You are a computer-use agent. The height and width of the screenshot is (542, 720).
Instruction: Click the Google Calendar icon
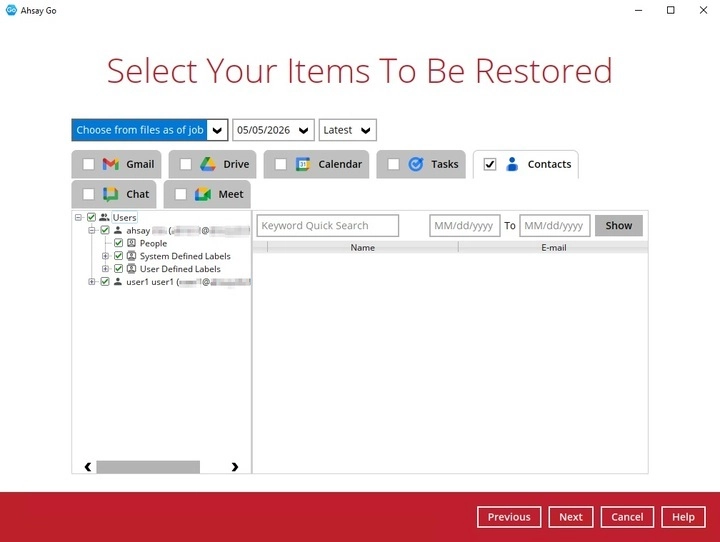pyautogui.click(x=303, y=164)
